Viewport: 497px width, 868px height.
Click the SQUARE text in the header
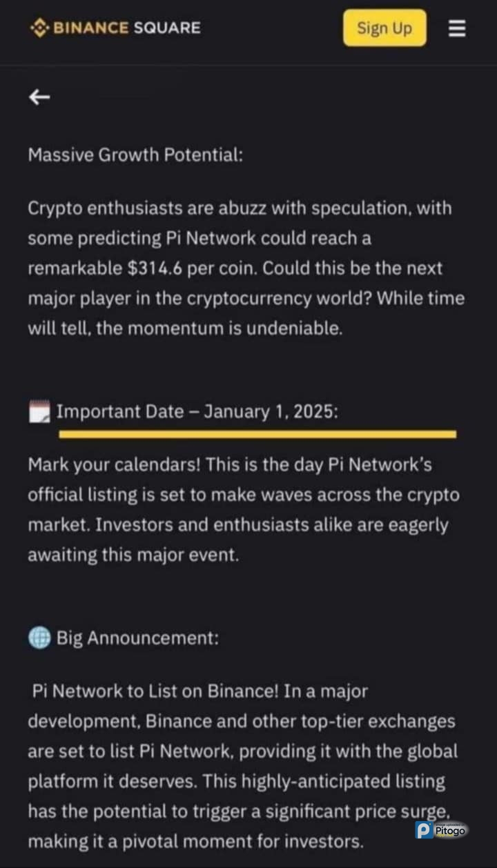tap(168, 28)
